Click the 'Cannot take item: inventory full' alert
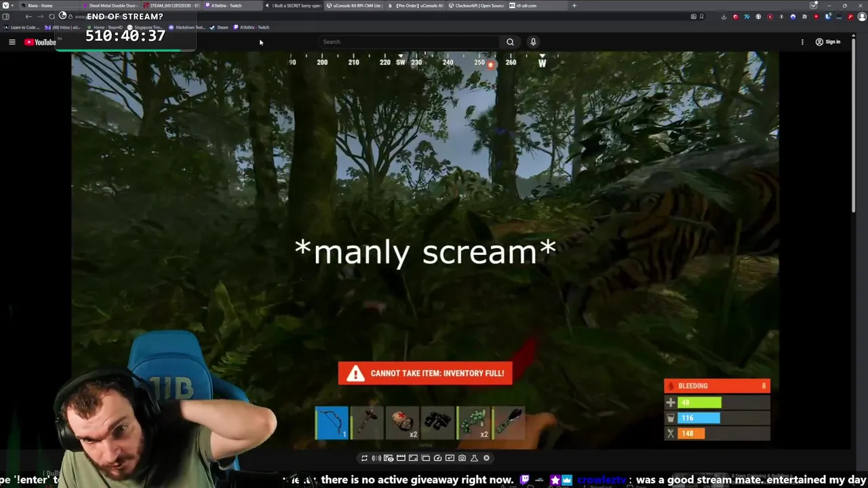 click(x=425, y=373)
